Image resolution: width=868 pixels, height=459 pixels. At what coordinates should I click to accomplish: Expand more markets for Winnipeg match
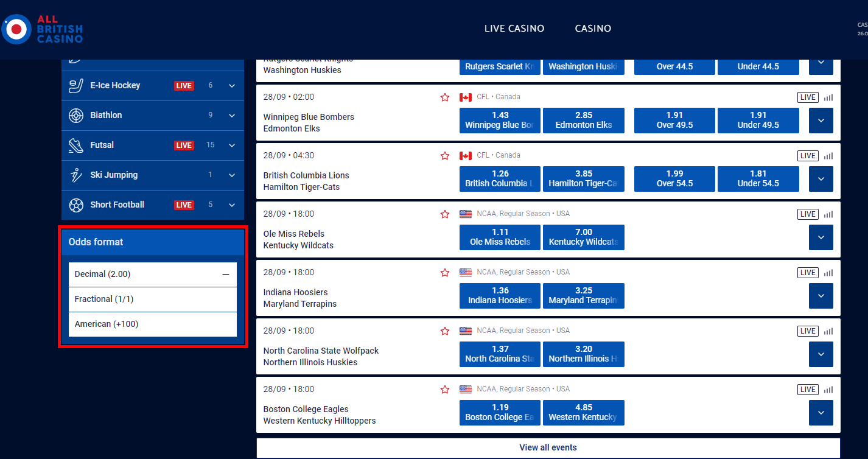coord(821,121)
